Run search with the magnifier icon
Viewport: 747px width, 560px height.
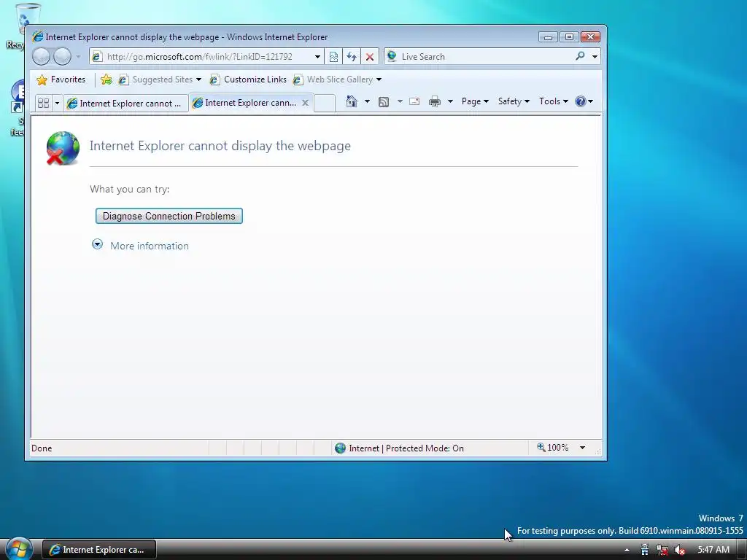point(580,56)
